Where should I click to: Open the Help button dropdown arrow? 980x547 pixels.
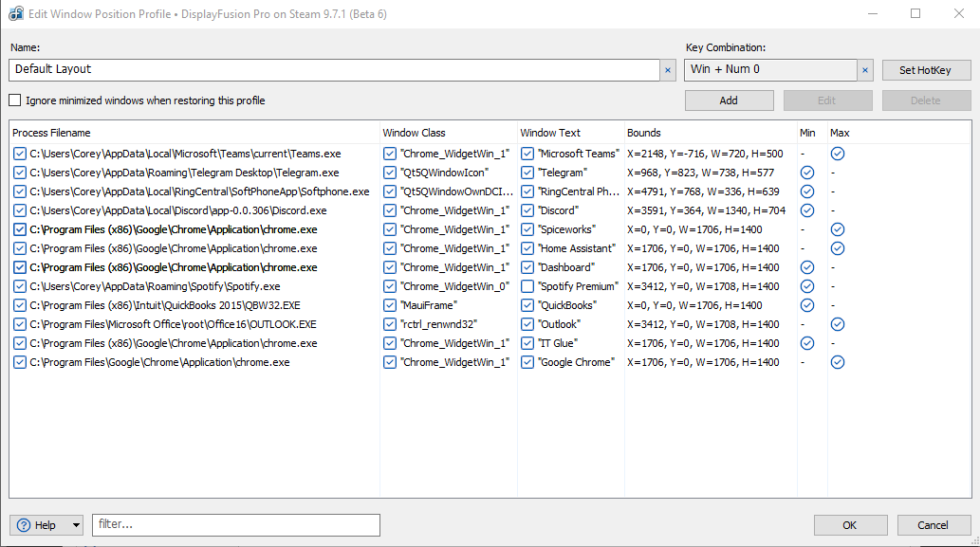(x=75, y=525)
